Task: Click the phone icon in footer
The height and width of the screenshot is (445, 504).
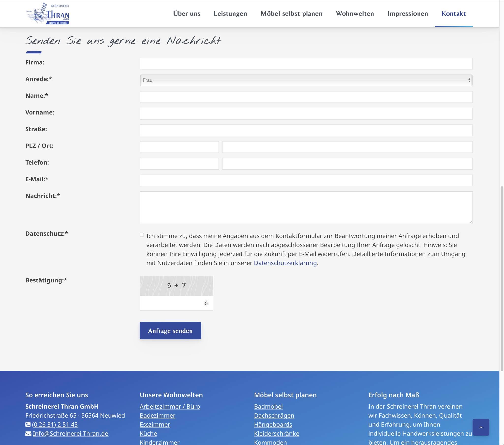Action: [x=28, y=425]
